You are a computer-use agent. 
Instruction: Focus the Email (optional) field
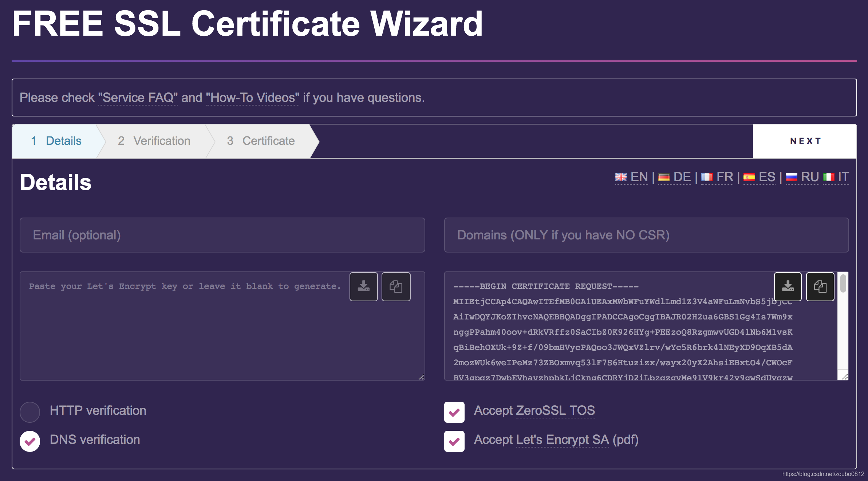click(222, 235)
